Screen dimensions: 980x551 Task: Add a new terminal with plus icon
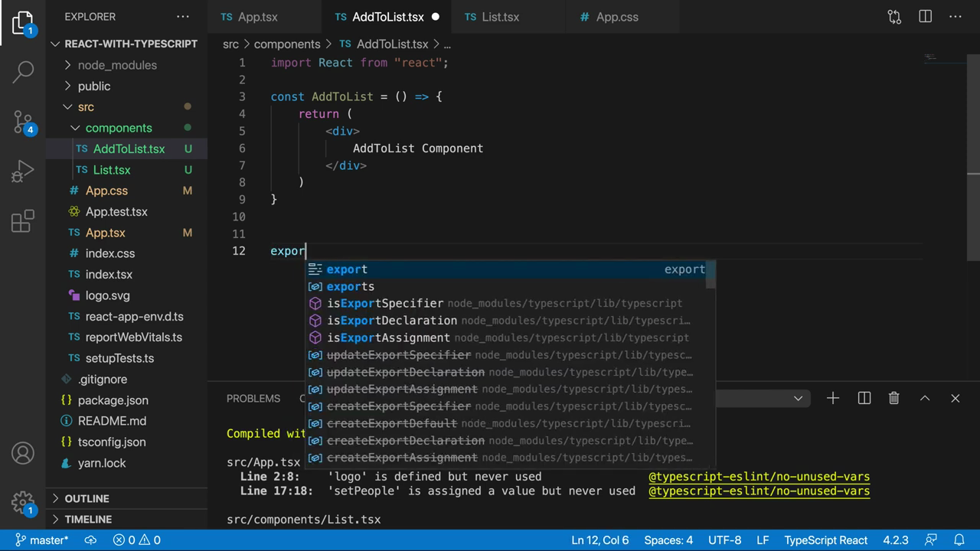click(833, 398)
